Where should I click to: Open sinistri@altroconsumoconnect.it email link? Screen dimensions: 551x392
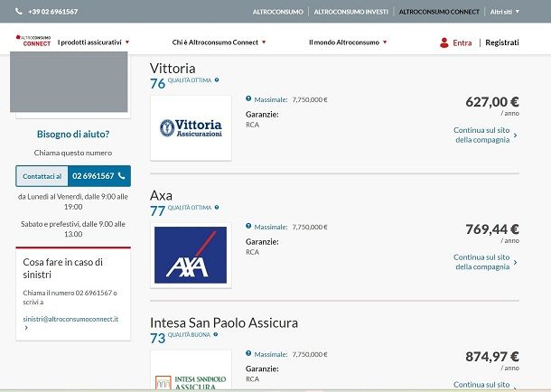70,319
